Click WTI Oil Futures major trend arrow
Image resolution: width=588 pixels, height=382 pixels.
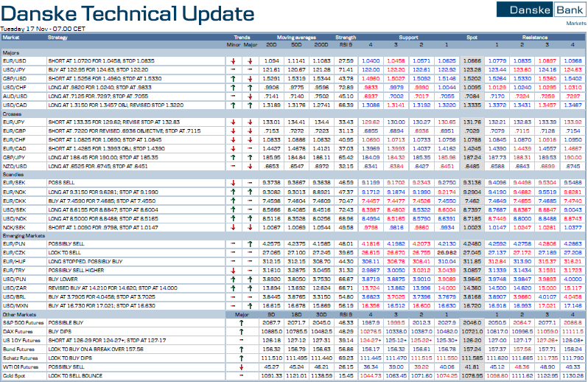tap(241, 367)
